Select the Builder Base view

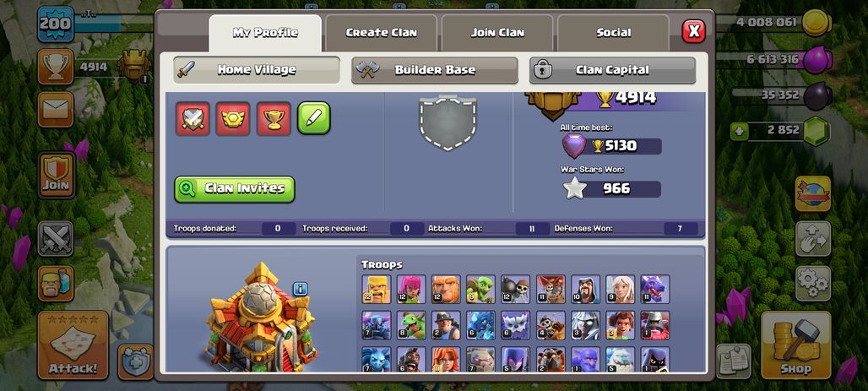tap(435, 70)
